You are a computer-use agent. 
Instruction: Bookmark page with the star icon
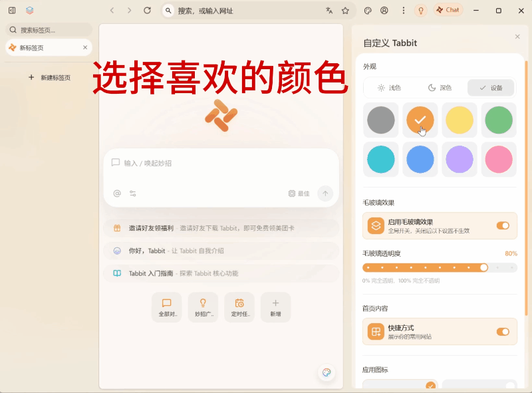[x=345, y=11]
